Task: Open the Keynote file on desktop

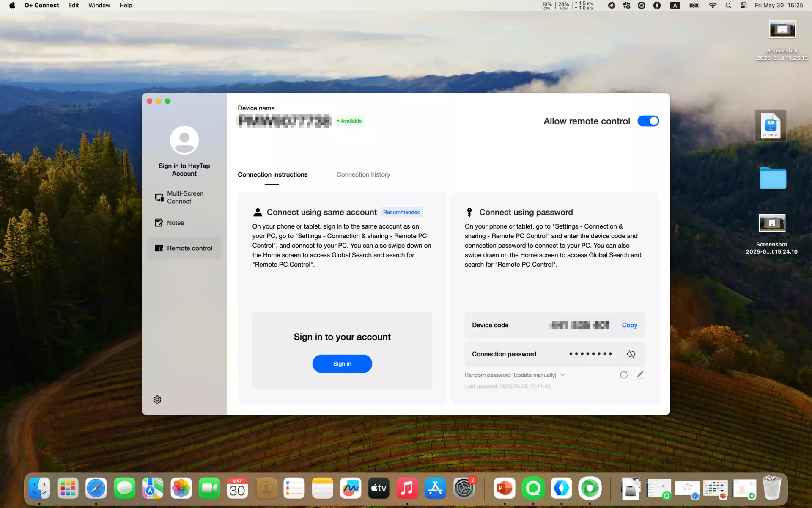Action: pyautogui.click(x=771, y=126)
